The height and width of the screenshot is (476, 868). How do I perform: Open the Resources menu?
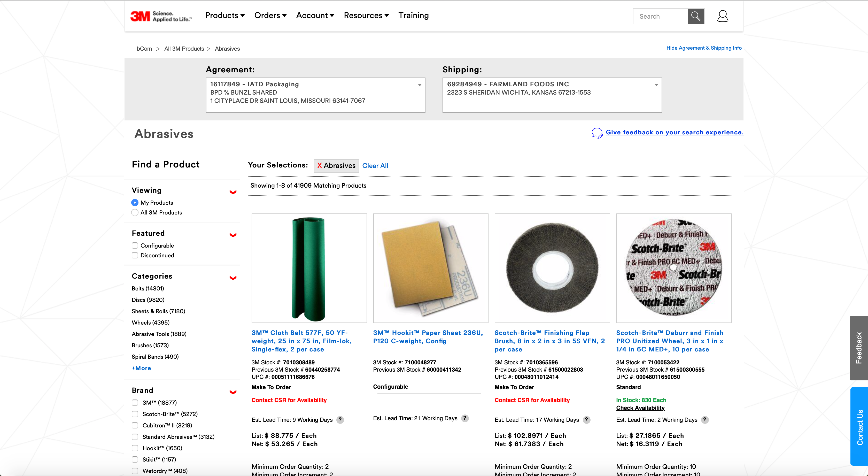click(x=366, y=16)
